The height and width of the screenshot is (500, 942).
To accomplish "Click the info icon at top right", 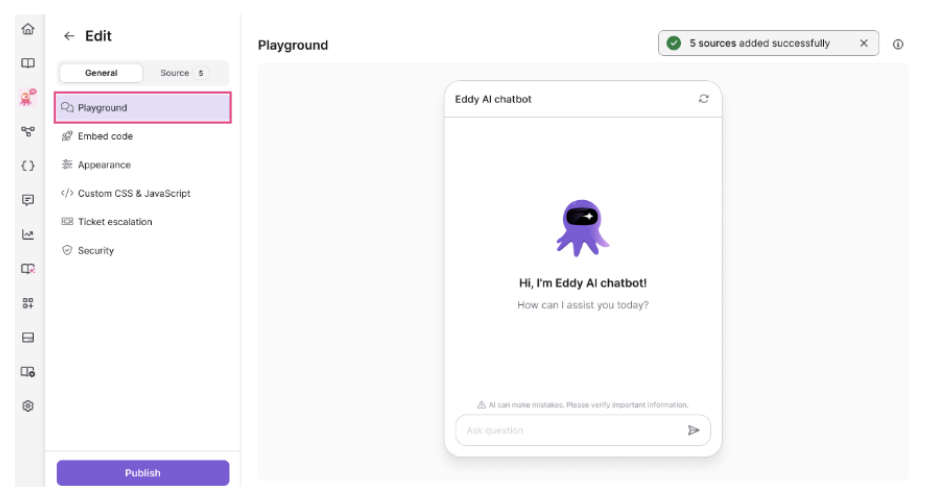I will pyautogui.click(x=897, y=44).
